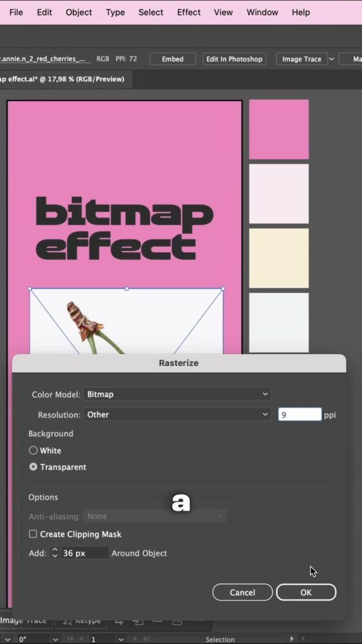Click the Add around object stepper arrows

point(55,553)
